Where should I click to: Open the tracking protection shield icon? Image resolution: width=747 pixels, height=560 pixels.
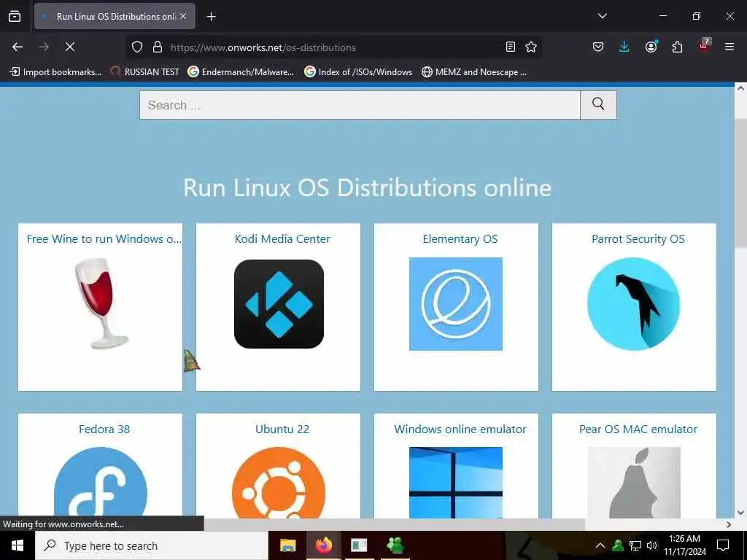click(137, 47)
